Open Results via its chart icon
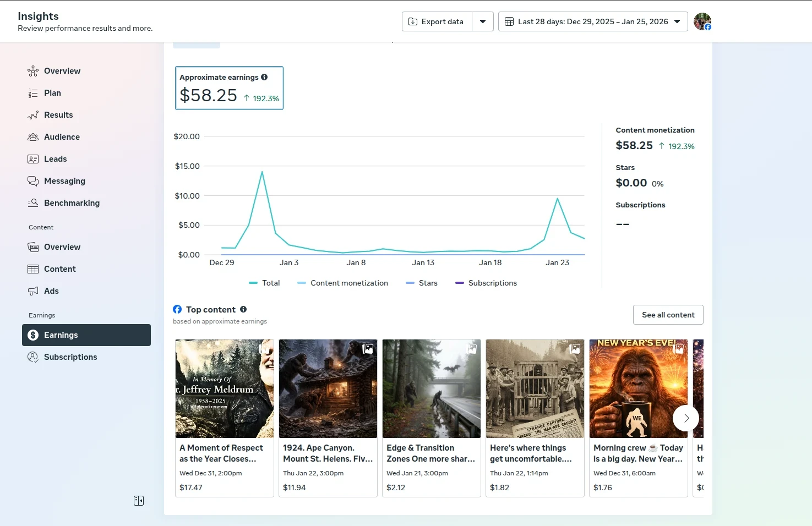The image size is (812, 526). tap(33, 115)
